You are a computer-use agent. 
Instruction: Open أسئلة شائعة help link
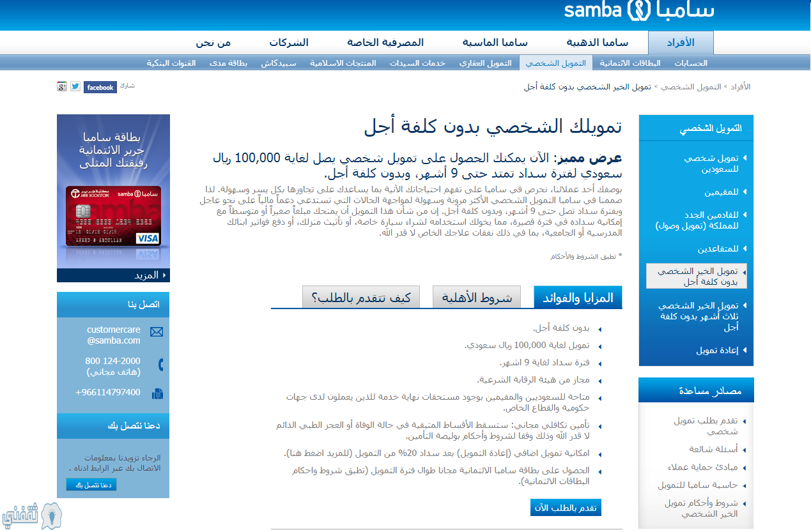point(713,449)
